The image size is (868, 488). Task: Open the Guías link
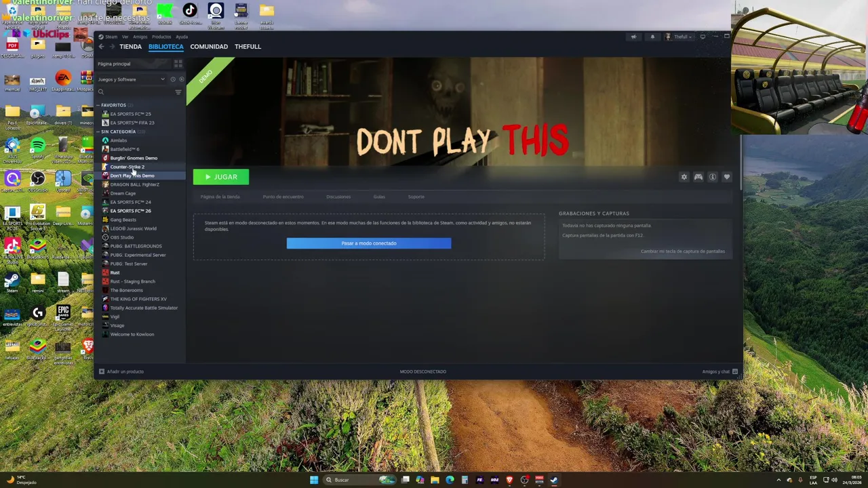click(x=379, y=197)
